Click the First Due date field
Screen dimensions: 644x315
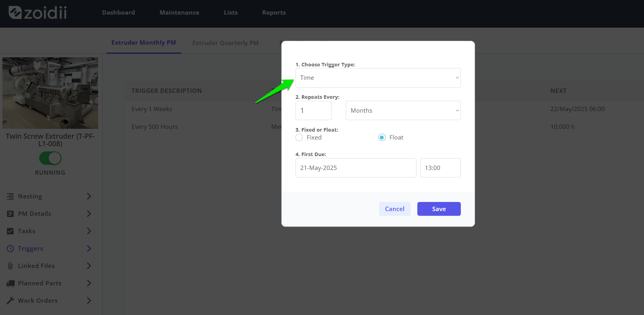(356, 168)
